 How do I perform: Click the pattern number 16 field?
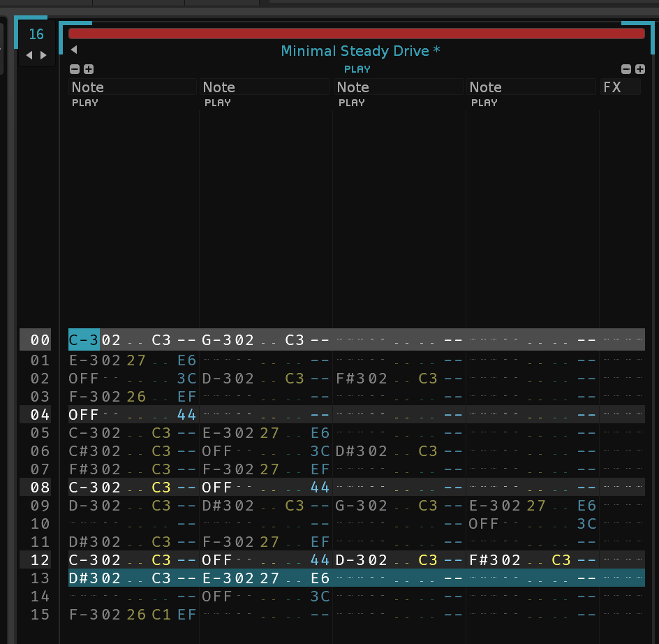point(36,34)
